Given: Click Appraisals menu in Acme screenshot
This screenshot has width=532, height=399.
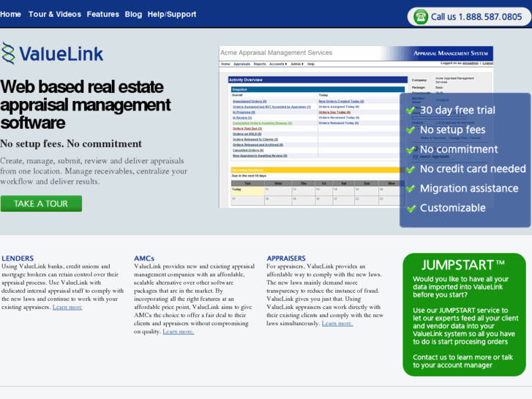Looking at the screenshot, I should 241,64.
